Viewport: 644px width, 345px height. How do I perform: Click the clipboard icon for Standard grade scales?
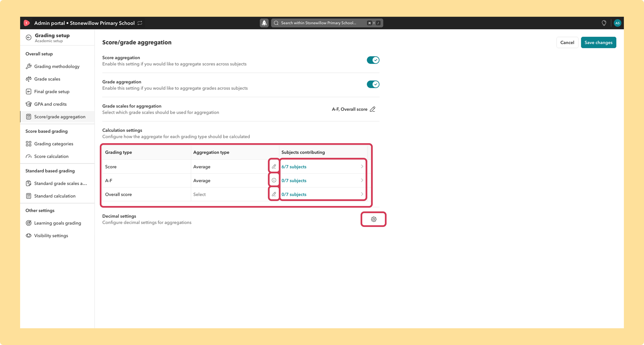click(29, 183)
